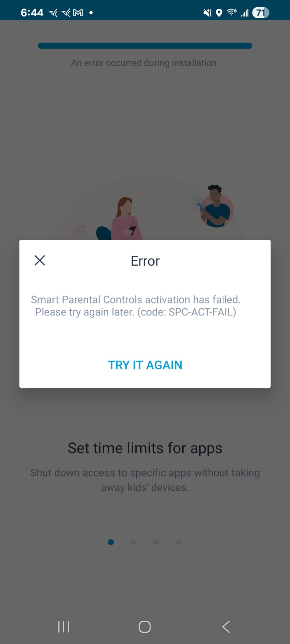
Task: Tap the Wi-Fi 6 status icon
Action: [x=232, y=12]
